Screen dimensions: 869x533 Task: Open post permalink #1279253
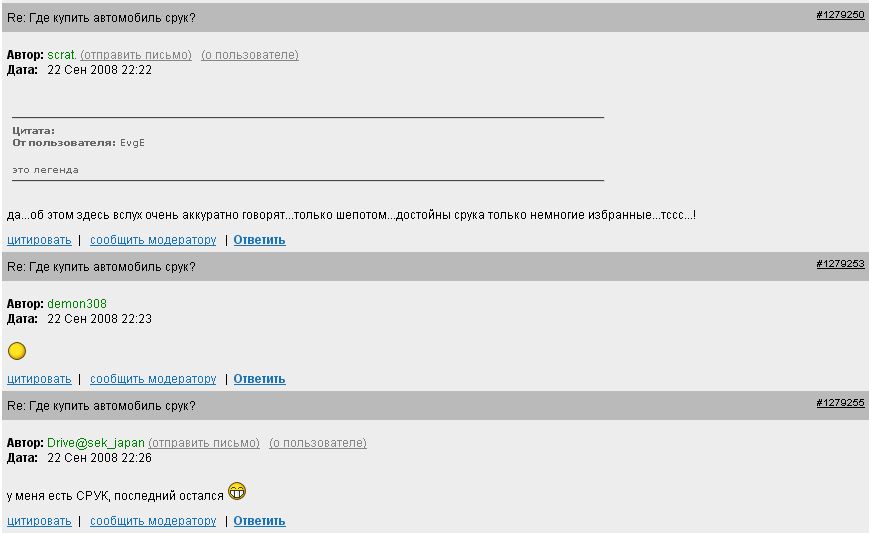(x=840, y=264)
